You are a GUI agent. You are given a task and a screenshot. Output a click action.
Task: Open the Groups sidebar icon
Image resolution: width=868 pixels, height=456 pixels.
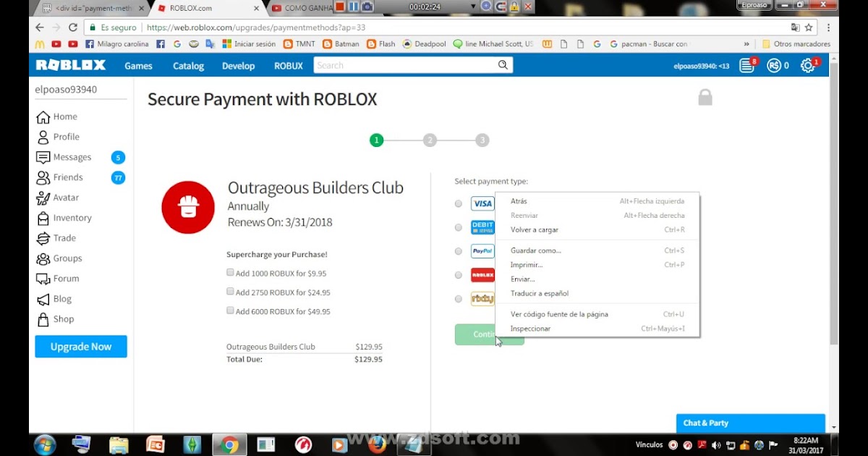click(x=43, y=258)
